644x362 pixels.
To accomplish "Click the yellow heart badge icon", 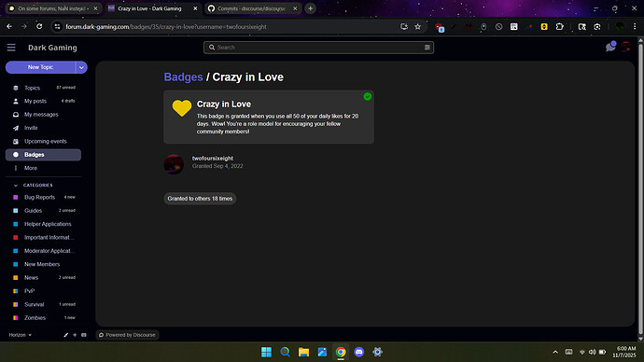I will [x=182, y=108].
